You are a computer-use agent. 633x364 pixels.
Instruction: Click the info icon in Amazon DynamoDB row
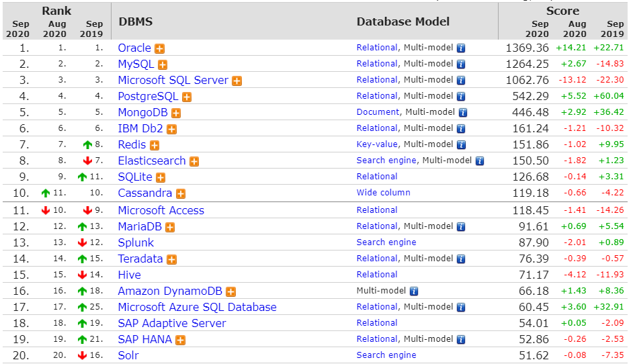click(414, 291)
